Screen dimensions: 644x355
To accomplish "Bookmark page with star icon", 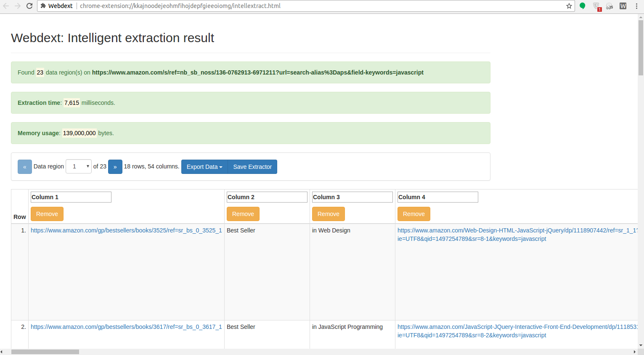I will (x=569, y=6).
